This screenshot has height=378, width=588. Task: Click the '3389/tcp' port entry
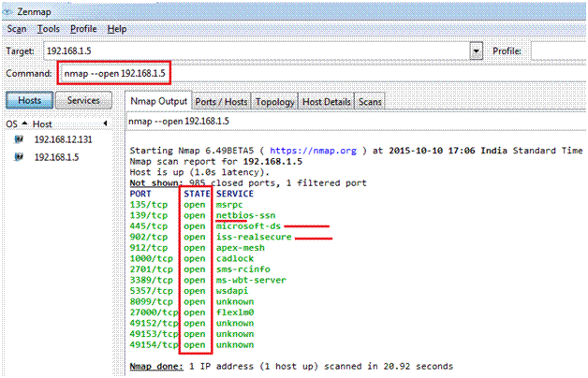click(x=151, y=280)
